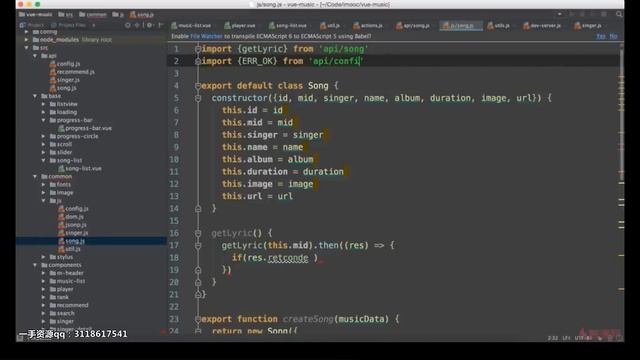640x360 pixels.
Task: Collapse the base folder arrow
Action: [35, 96]
